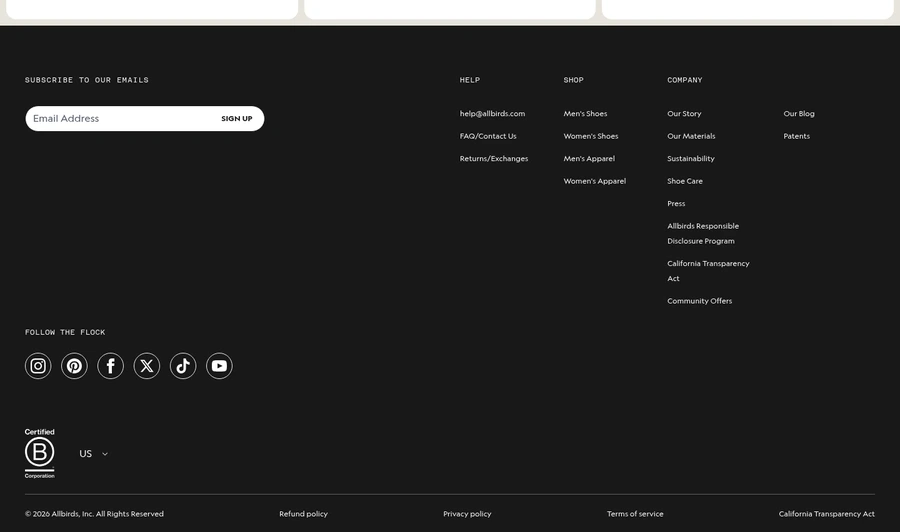This screenshot has width=900, height=532.
Task: Open Patents link
Action: pyautogui.click(x=797, y=136)
